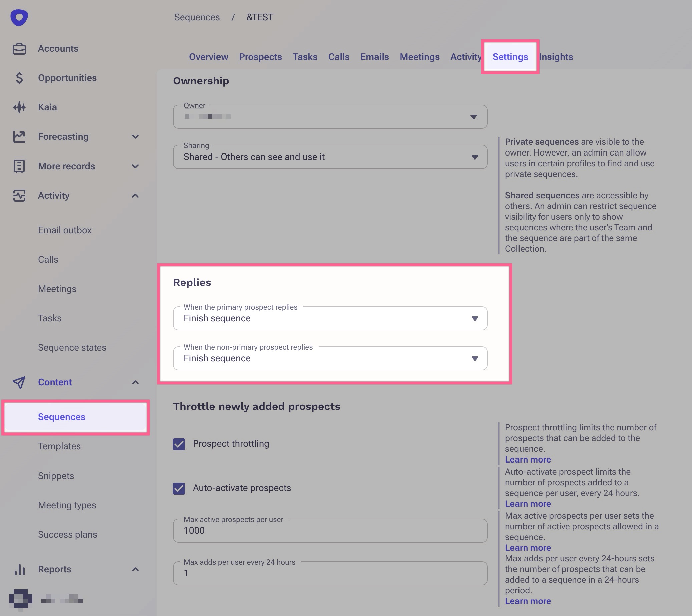Click the Max active prospects per user field
Image resolution: width=692 pixels, height=616 pixels.
[330, 531]
